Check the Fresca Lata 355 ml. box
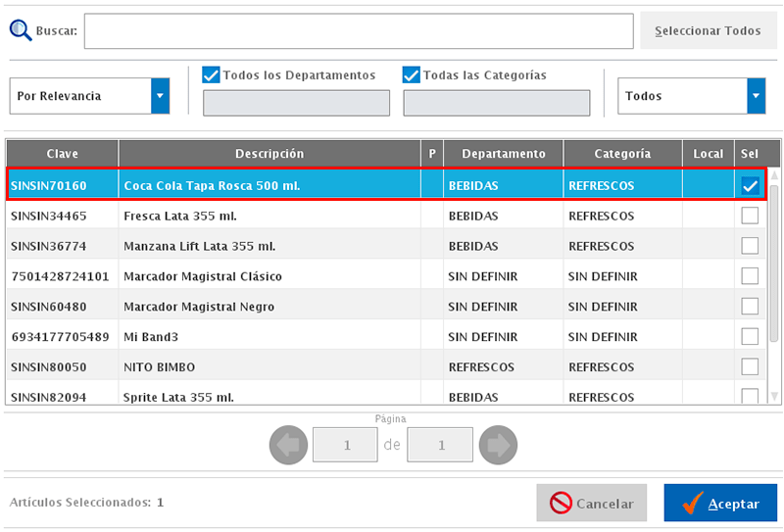Screen dimensions: 784x532 750,216
